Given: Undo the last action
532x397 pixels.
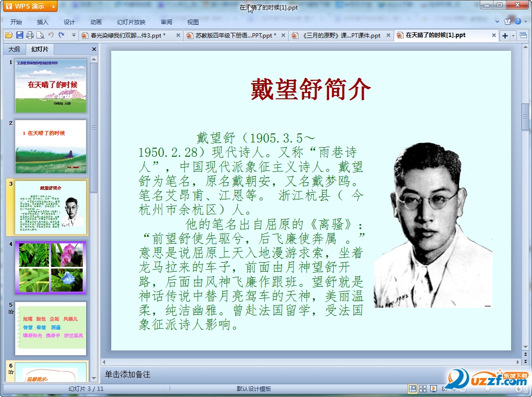Looking at the screenshot, I should coord(51,35).
